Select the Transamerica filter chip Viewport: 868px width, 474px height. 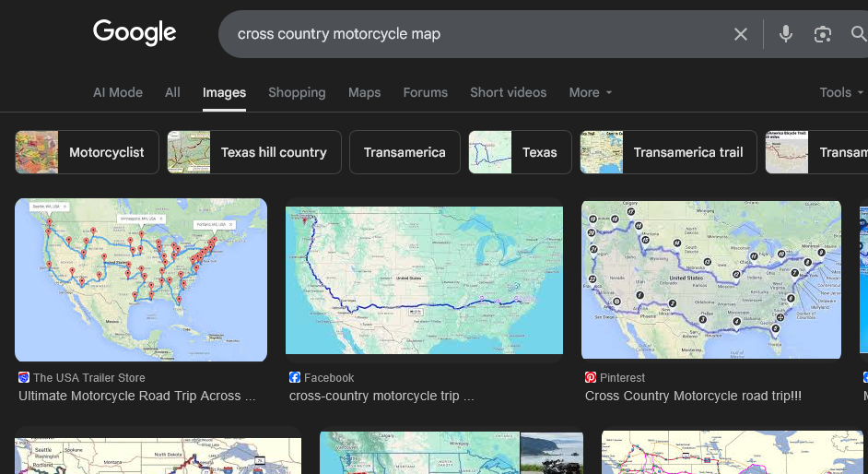pos(405,152)
